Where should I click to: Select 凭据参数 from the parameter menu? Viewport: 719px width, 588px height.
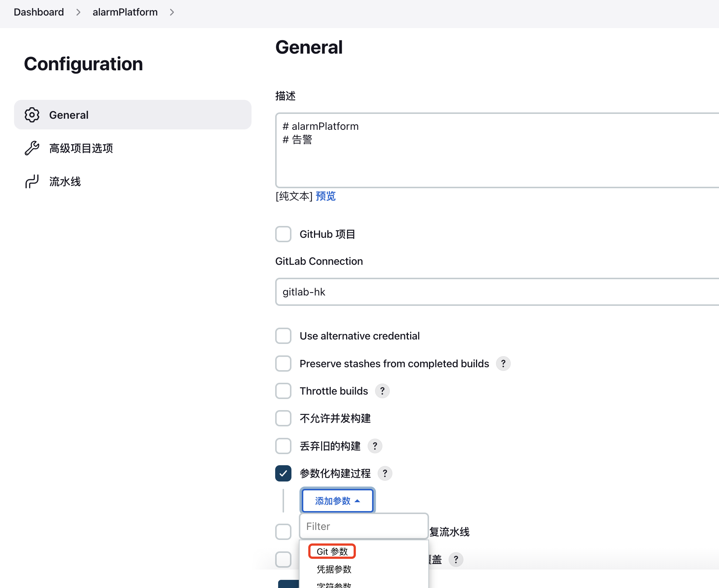[334, 569]
